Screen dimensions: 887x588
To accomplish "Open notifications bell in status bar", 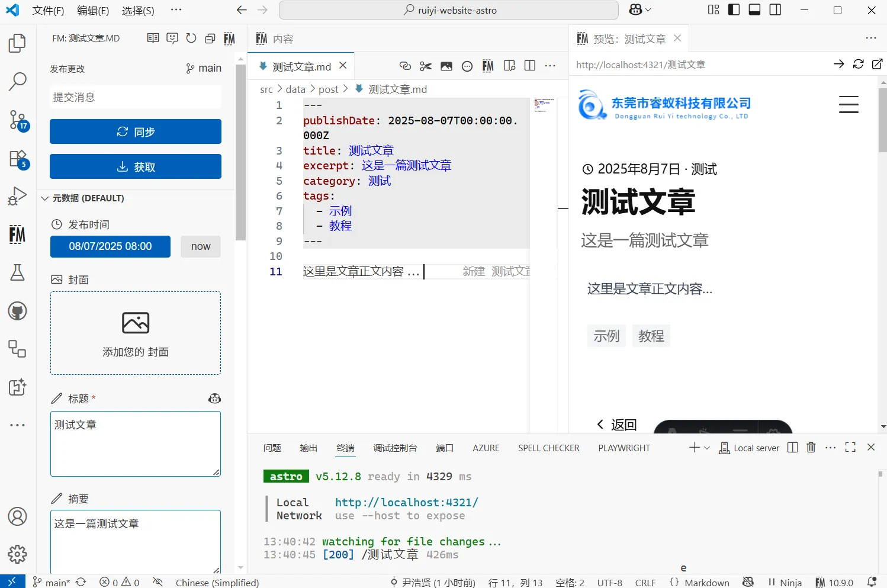I will pos(872,582).
